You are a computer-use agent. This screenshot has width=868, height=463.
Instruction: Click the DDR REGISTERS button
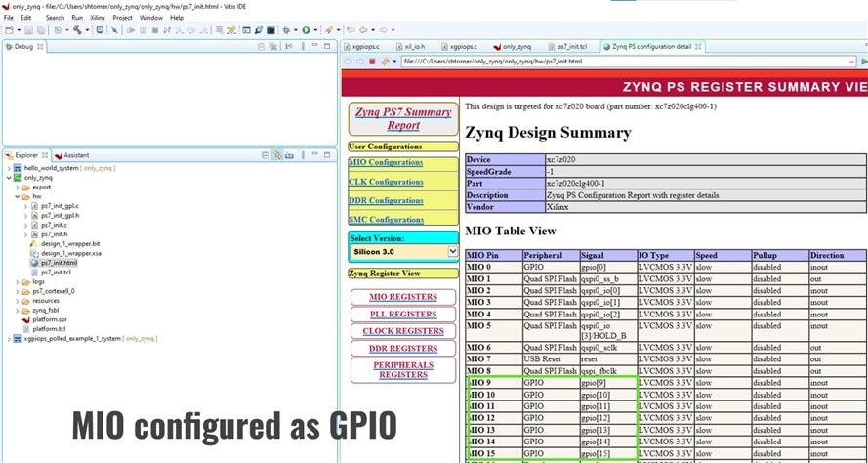(x=403, y=349)
